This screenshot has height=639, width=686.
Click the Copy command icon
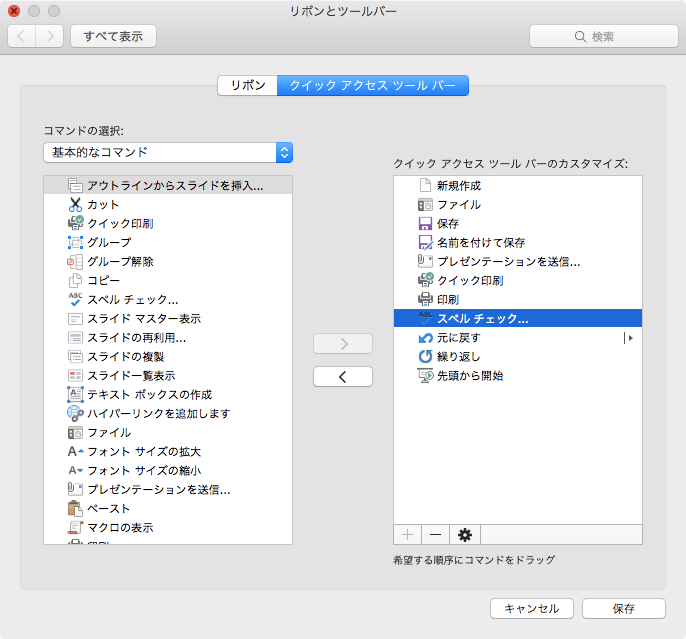coord(75,280)
